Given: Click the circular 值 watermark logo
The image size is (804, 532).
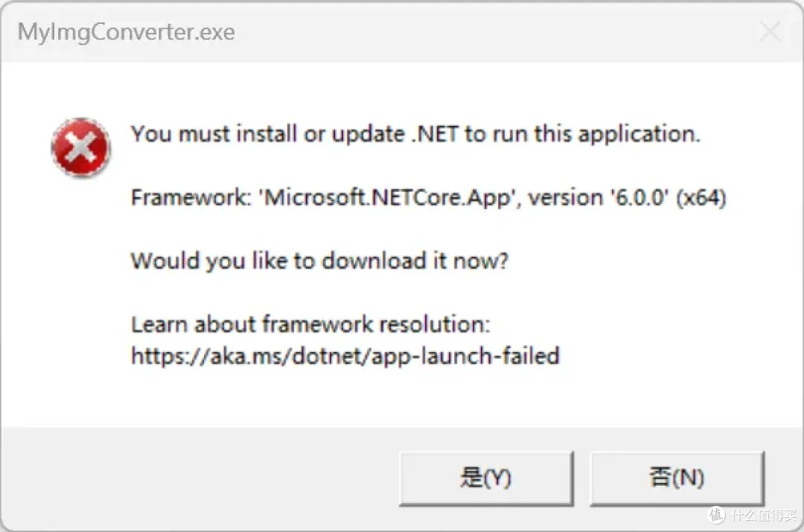Looking at the screenshot, I should [x=716, y=514].
